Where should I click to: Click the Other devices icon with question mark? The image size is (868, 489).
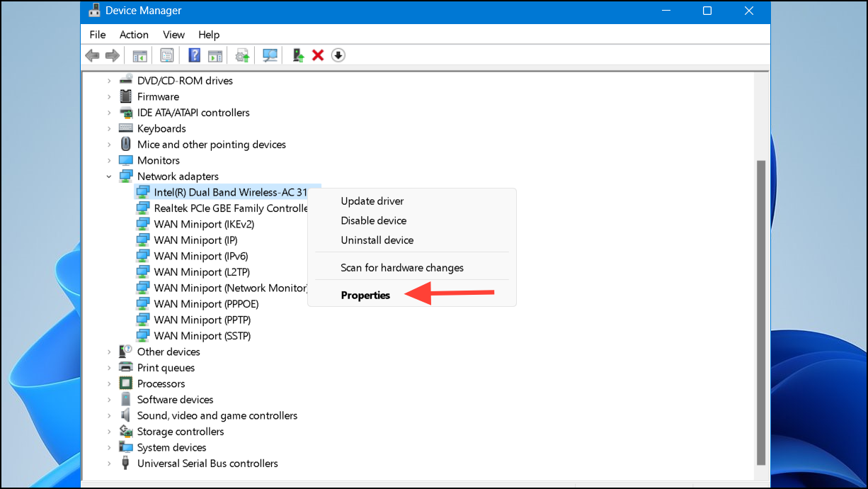(x=126, y=352)
